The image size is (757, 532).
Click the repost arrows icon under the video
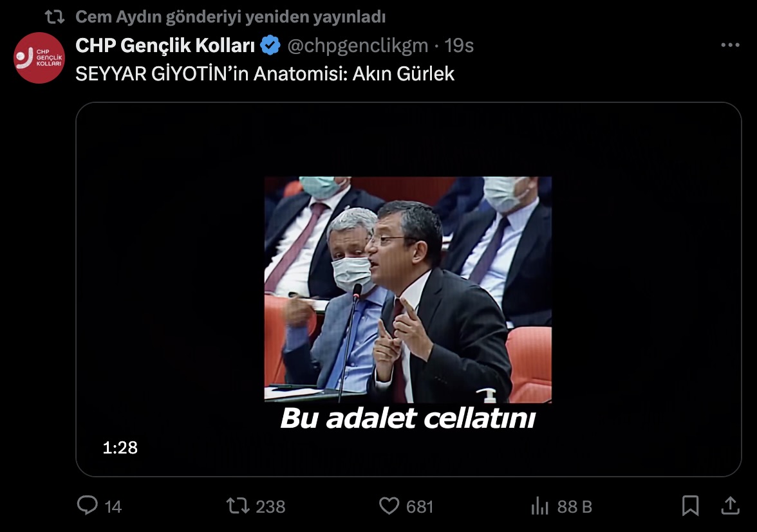pos(238,506)
